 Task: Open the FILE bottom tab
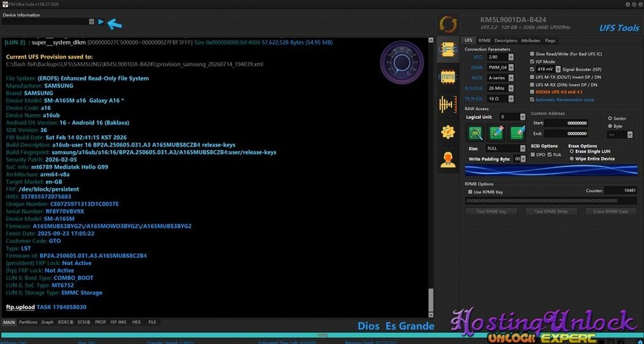152,322
